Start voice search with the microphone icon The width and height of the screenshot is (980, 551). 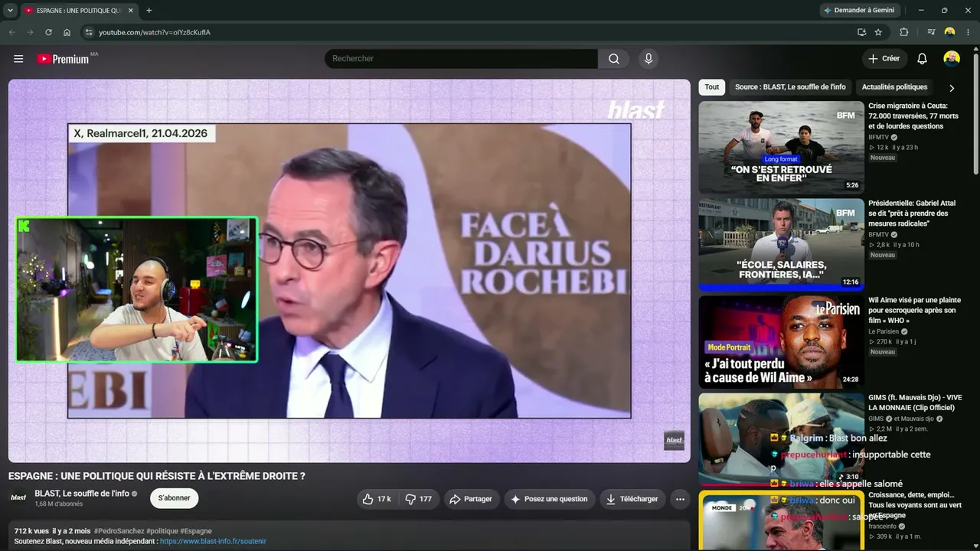point(648,59)
